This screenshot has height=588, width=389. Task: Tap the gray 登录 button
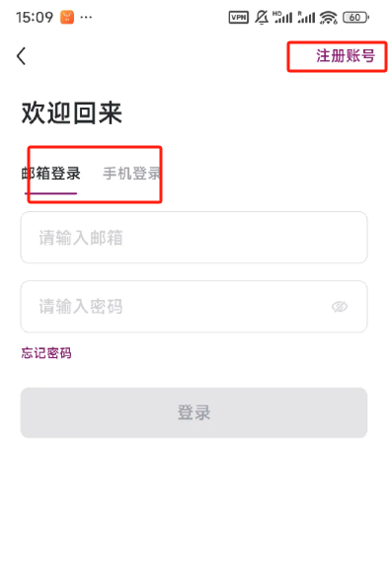[194, 412]
